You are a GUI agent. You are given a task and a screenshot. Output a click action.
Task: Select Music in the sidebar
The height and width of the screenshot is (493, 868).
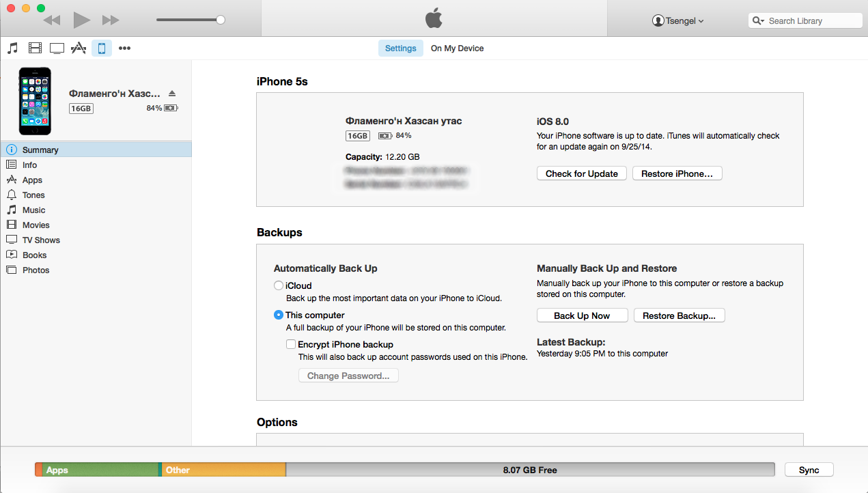tap(96, 210)
